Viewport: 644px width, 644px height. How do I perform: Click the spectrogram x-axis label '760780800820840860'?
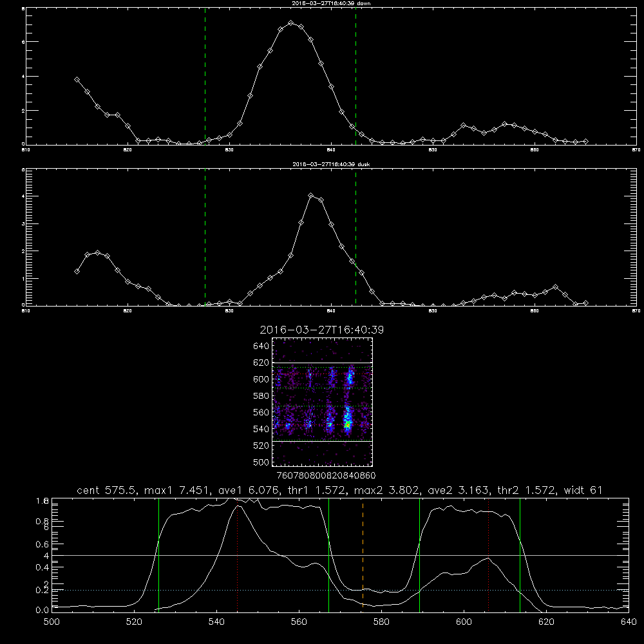pos(326,476)
